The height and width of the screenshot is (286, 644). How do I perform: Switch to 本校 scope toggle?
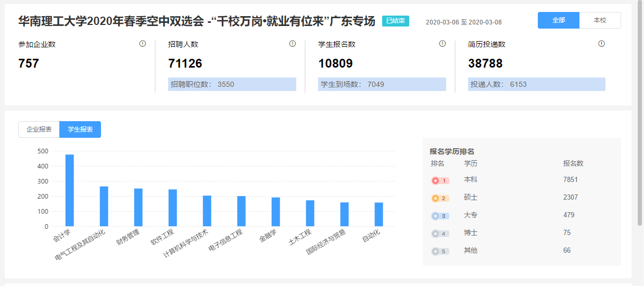[x=600, y=20]
